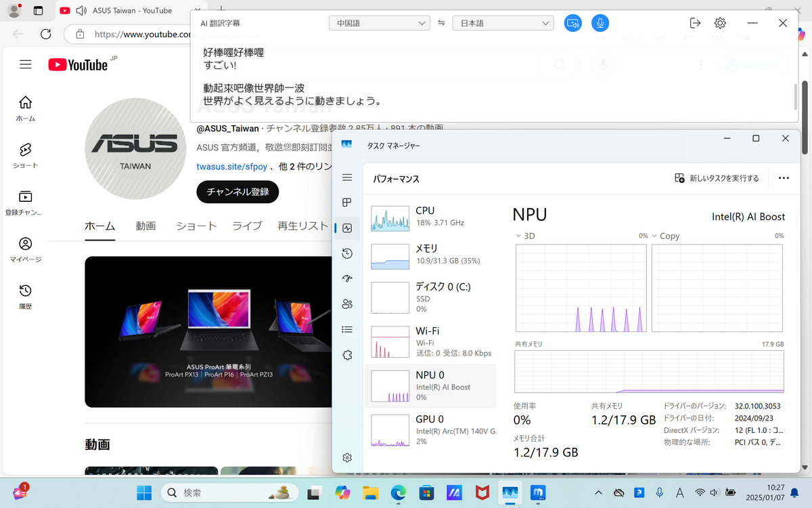Open YouTube Shorts in the left sidebar
Screen dimensions: 812x508
(x=25, y=155)
